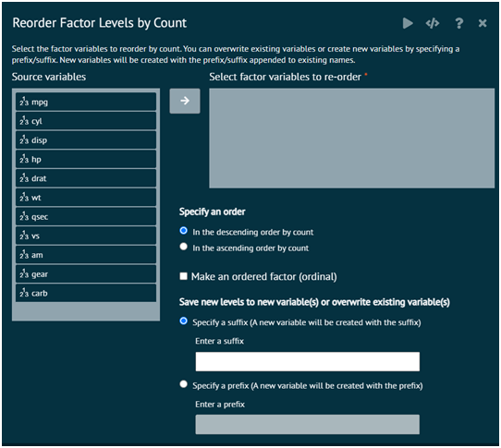Run the dialog with the play icon
501x448 pixels.
click(408, 23)
